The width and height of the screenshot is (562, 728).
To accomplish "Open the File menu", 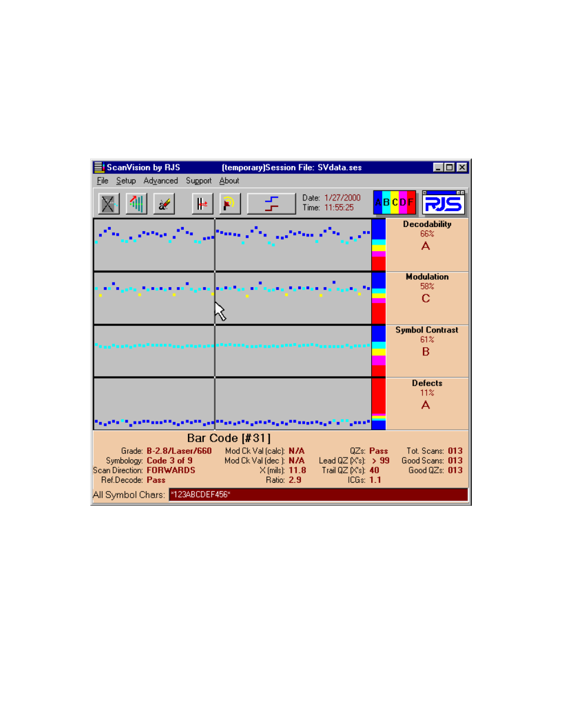I will (x=103, y=181).
